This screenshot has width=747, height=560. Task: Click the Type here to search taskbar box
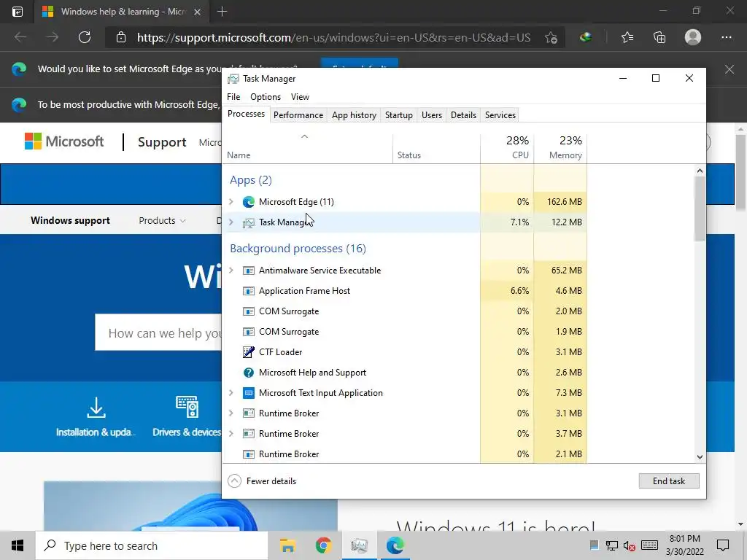pyautogui.click(x=152, y=545)
